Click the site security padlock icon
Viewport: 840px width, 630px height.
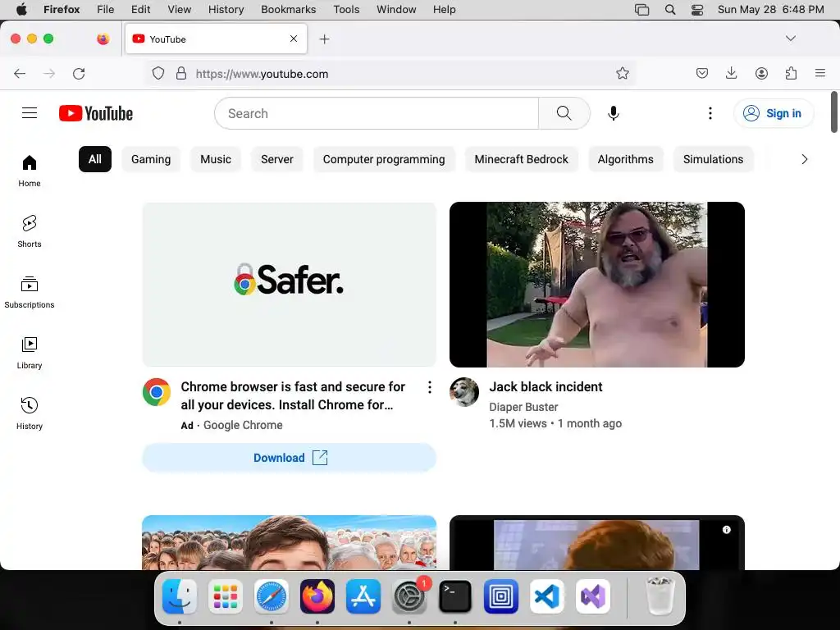[181, 73]
